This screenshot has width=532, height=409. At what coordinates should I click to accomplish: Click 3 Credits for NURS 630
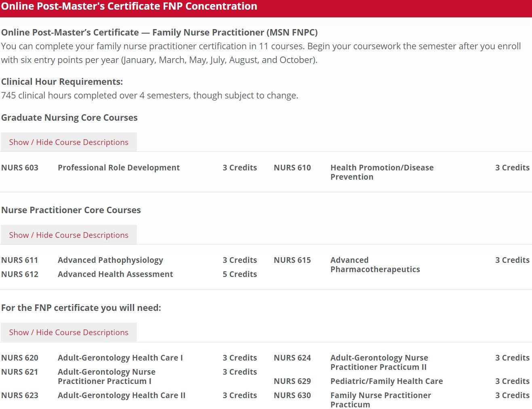(513, 395)
